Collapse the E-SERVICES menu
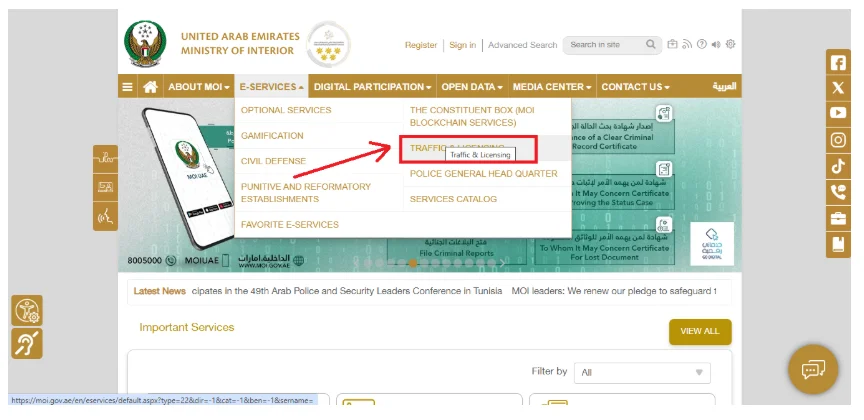This screenshot has height=420, width=864. [271, 87]
